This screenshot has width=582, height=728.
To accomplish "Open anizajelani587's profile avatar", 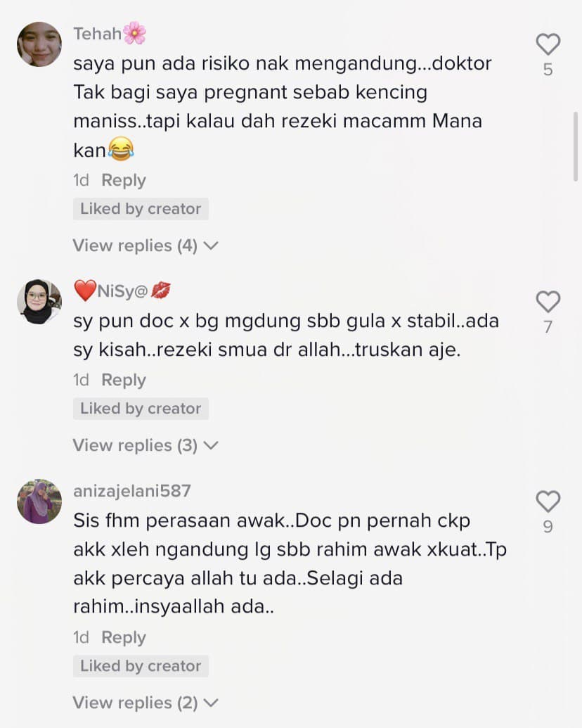I will [x=39, y=502].
